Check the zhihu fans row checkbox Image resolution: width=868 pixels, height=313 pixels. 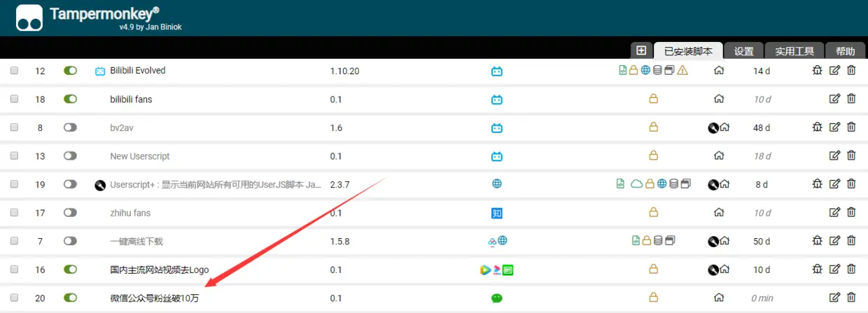[14, 213]
